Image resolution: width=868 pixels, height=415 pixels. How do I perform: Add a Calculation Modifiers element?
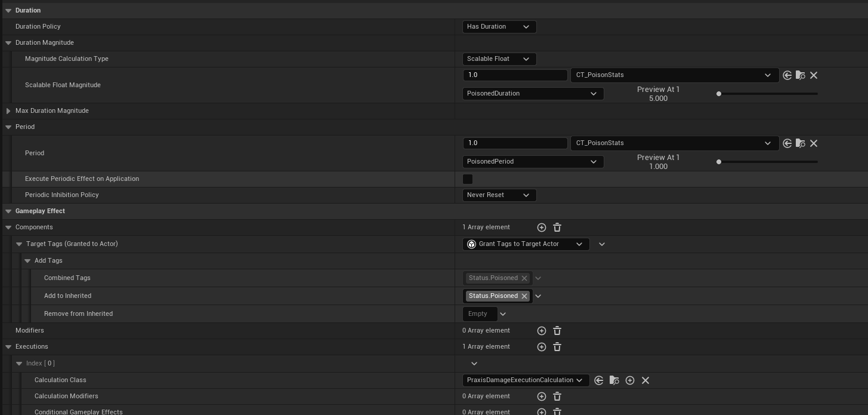point(542,396)
